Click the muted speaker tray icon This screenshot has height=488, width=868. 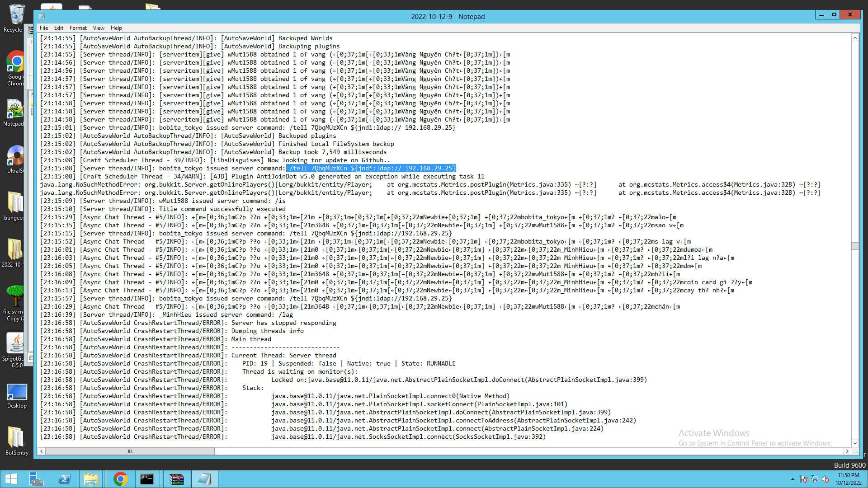[x=826, y=479]
